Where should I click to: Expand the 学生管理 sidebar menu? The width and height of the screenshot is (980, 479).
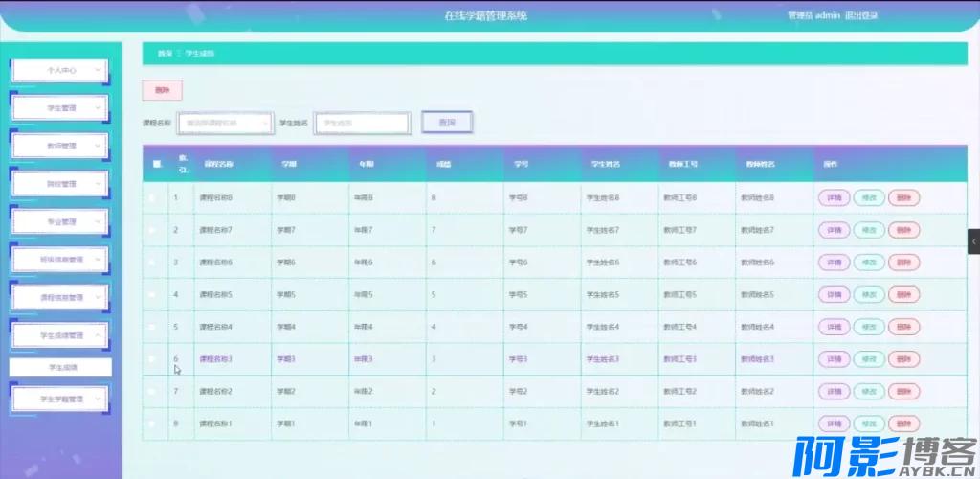(60, 108)
